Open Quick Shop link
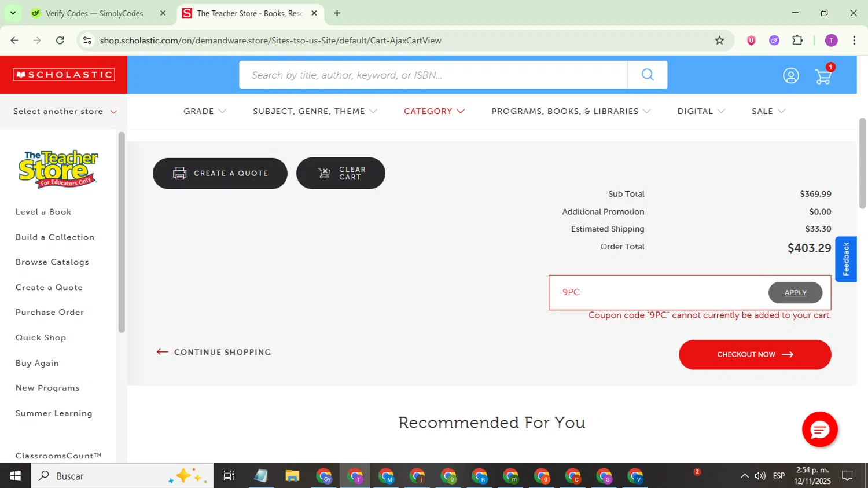 pos(41,338)
